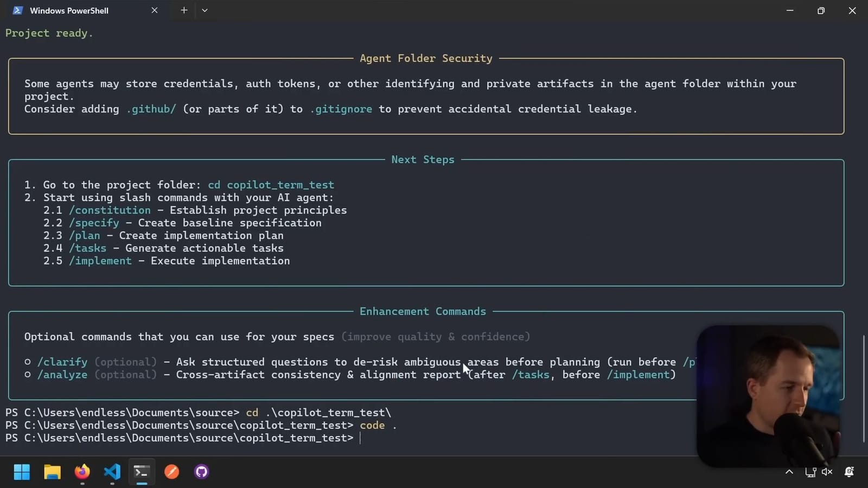Screen dimensions: 868x488
Task: Select the Windows Terminal taskbar icon
Action: [141, 472]
